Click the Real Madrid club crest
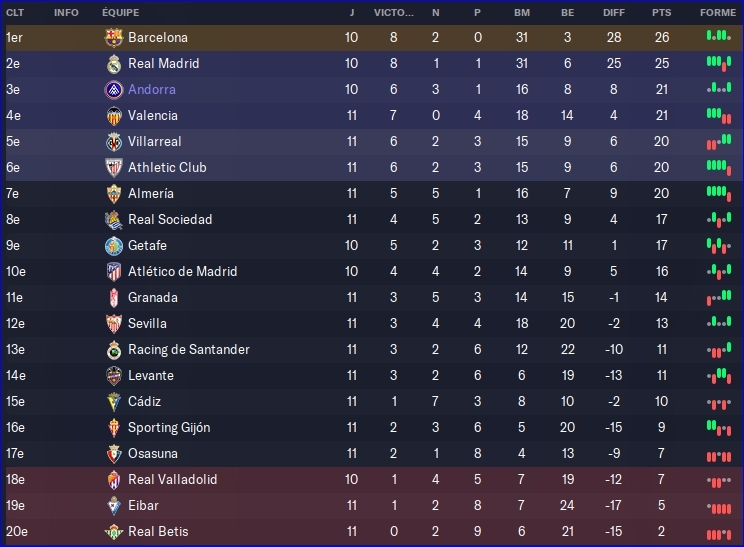This screenshot has width=744, height=547. [x=113, y=63]
